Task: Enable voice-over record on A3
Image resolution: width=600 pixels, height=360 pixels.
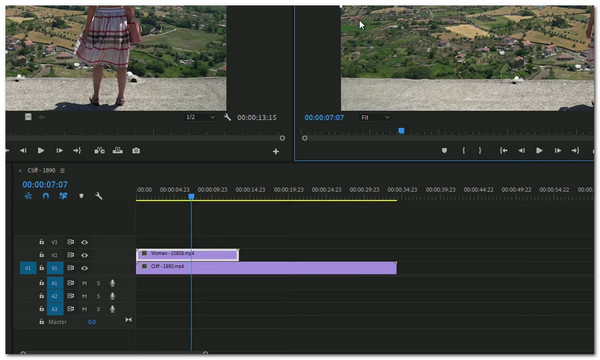Action: click(x=112, y=309)
